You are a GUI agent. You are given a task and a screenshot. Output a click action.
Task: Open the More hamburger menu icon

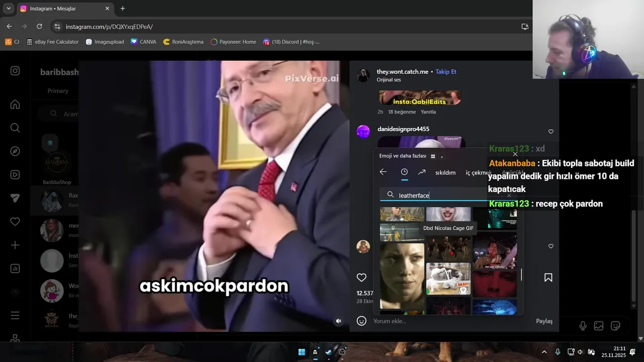coord(15,315)
